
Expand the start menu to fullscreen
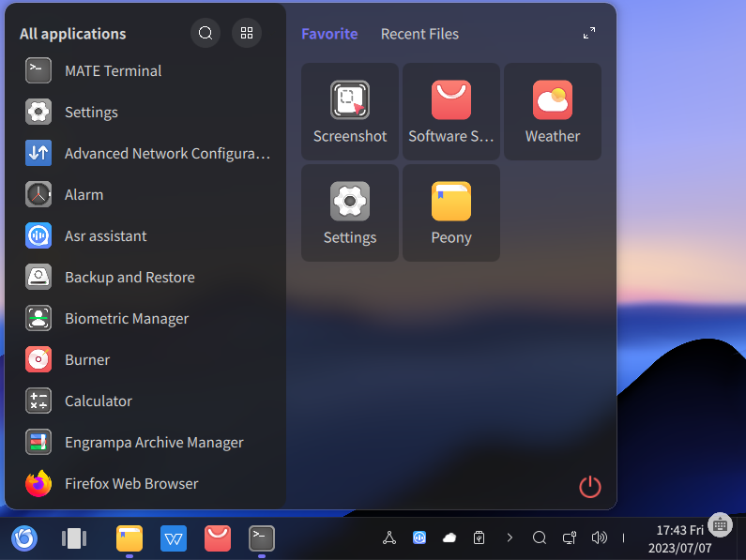coord(589,33)
